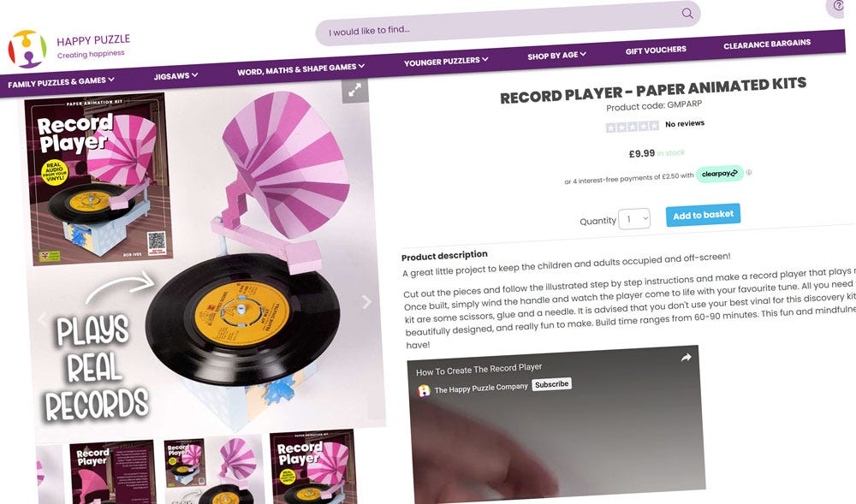Expand Word, Maths & Shape Games menu

pos(300,68)
